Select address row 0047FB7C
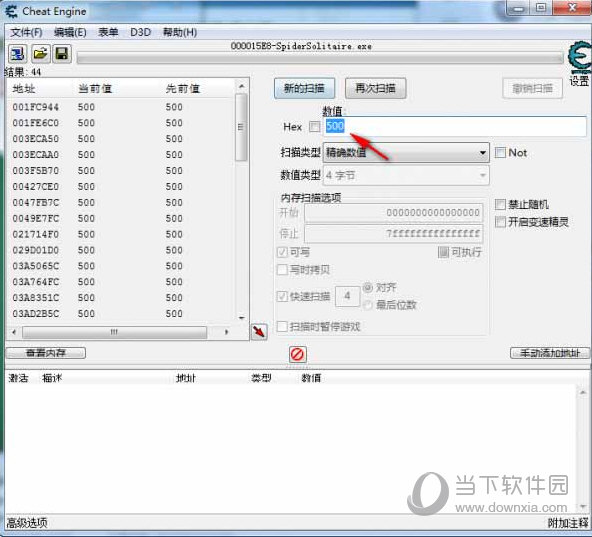 coord(121,203)
